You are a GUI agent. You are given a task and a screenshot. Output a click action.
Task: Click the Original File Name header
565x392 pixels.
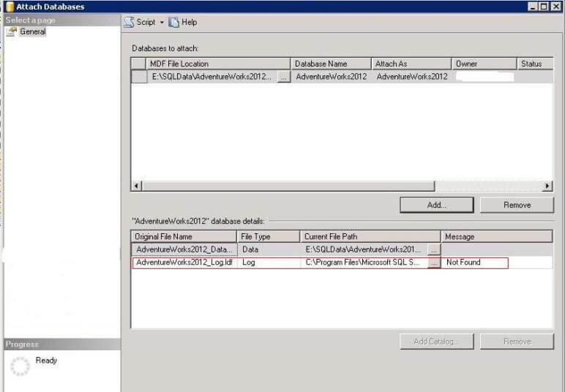tap(184, 236)
